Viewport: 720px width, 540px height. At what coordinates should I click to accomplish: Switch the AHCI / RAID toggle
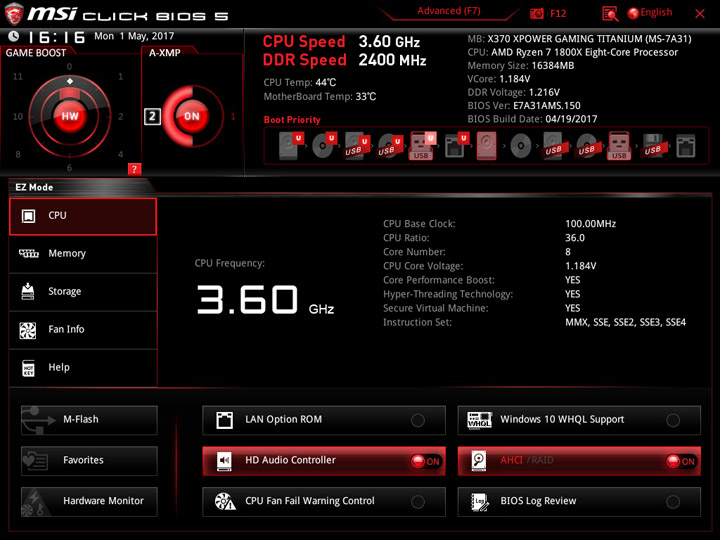pyautogui.click(x=579, y=461)
